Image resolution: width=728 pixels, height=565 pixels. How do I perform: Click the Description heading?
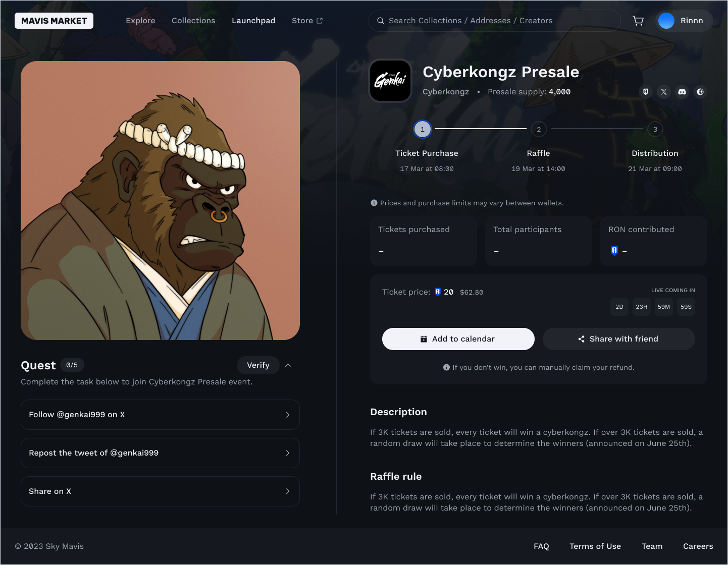[398, 412]
